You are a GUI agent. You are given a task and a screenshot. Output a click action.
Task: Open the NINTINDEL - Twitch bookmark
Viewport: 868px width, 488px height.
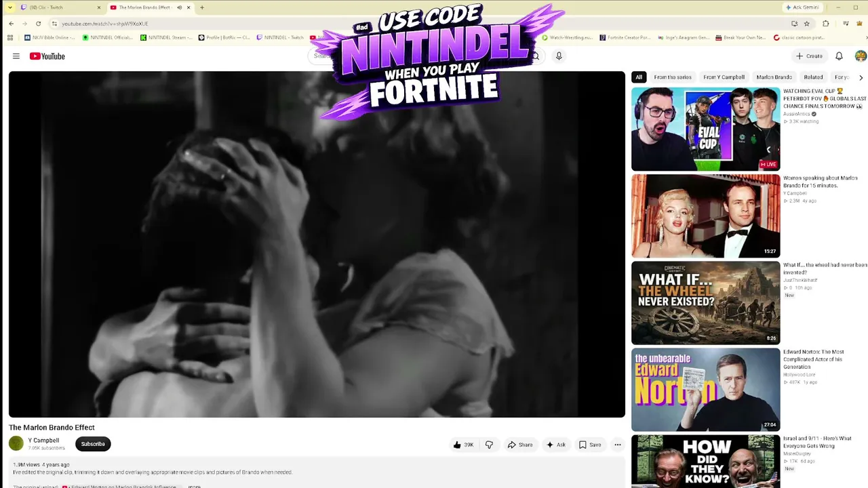tap(281, 37)
